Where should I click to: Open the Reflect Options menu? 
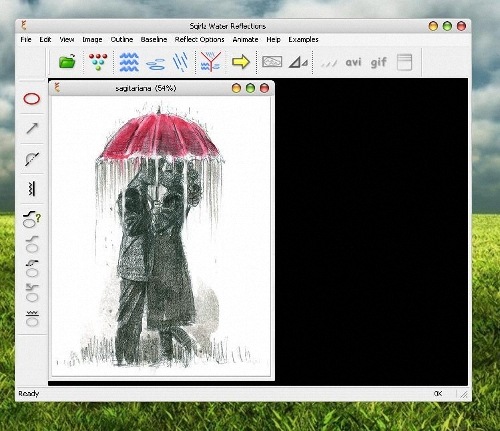coord(199,40)
